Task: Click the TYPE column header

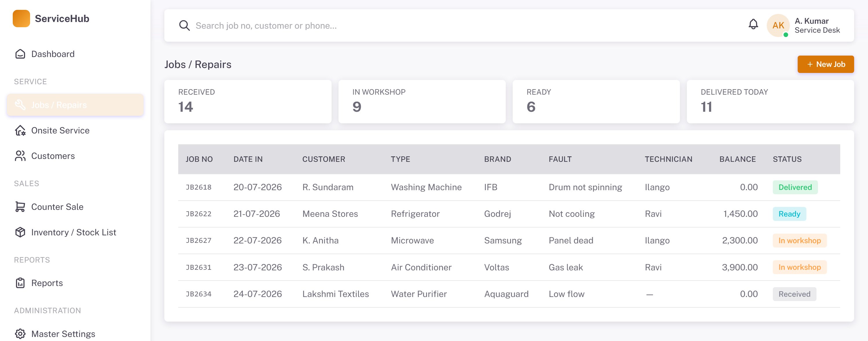Action: [x=400, y=159]
